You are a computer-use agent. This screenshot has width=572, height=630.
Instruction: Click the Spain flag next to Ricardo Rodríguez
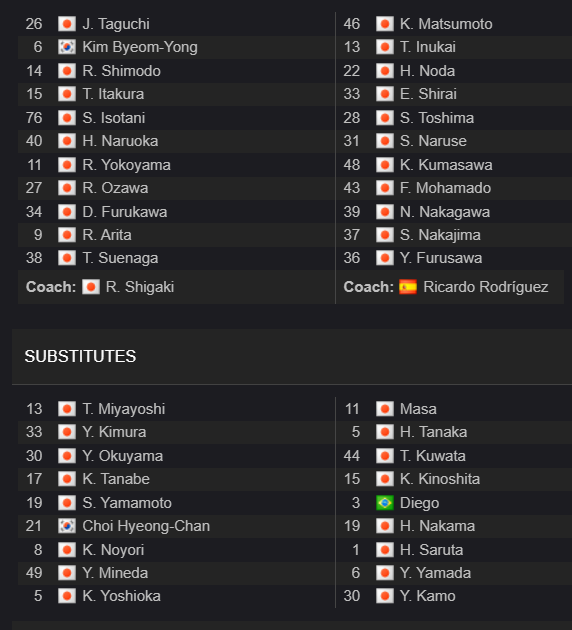click(408, 287)
